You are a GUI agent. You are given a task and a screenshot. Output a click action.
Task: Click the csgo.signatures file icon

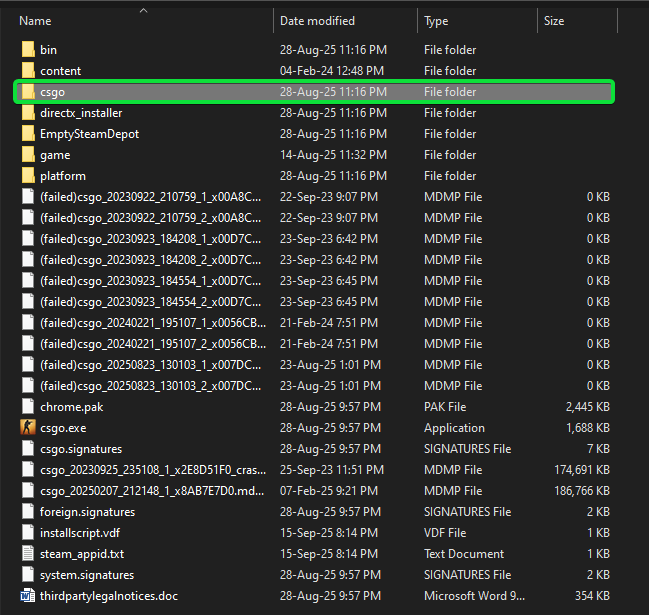coord(28,448)
